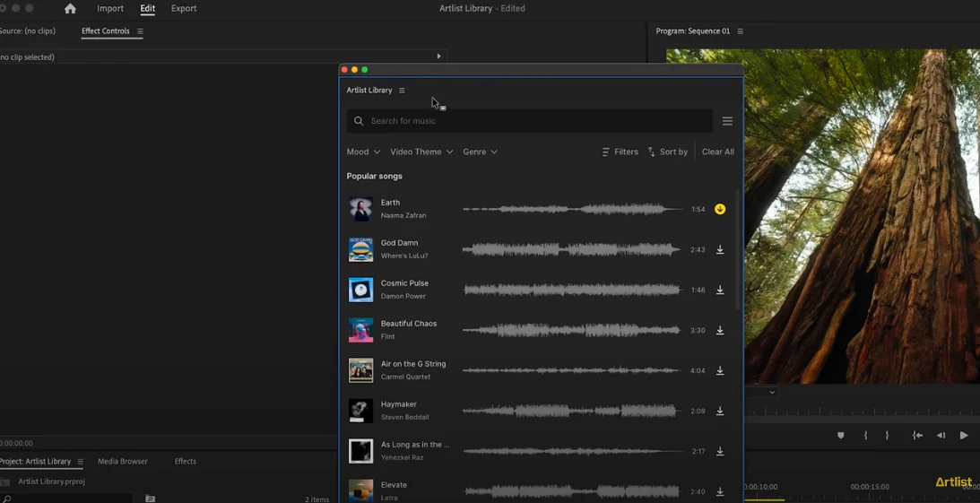Expand the Genre filter dropdown
The height and width of the screenshot is (503, 980).
click(x=480, y=152)
